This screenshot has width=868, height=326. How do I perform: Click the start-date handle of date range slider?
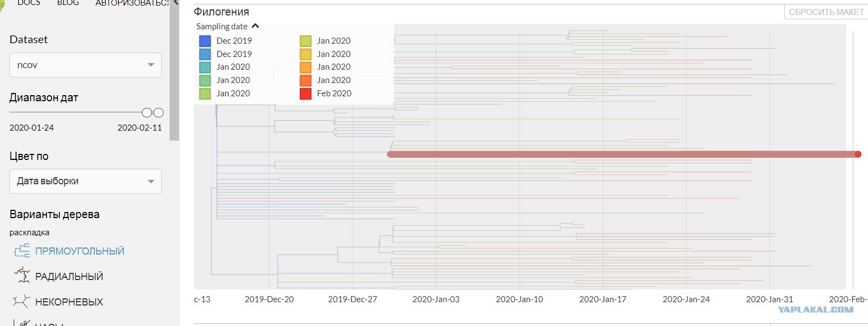click(147, 113)
